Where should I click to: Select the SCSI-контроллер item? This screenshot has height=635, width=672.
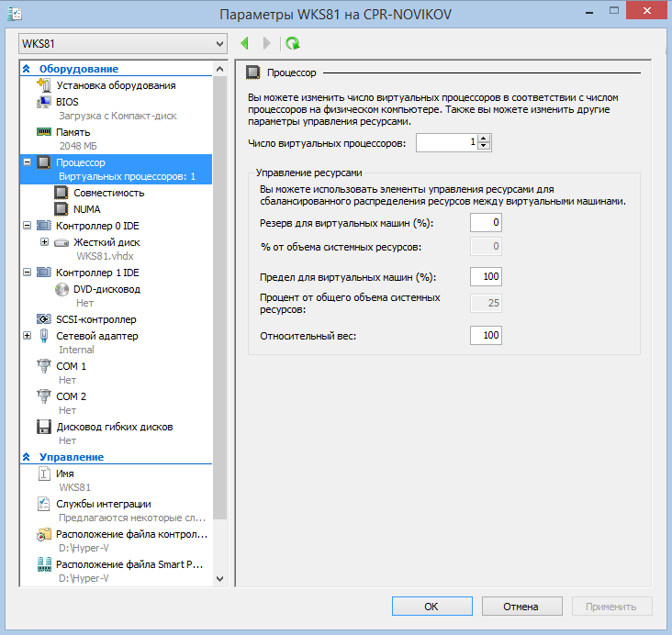click(x=95, y=319)
